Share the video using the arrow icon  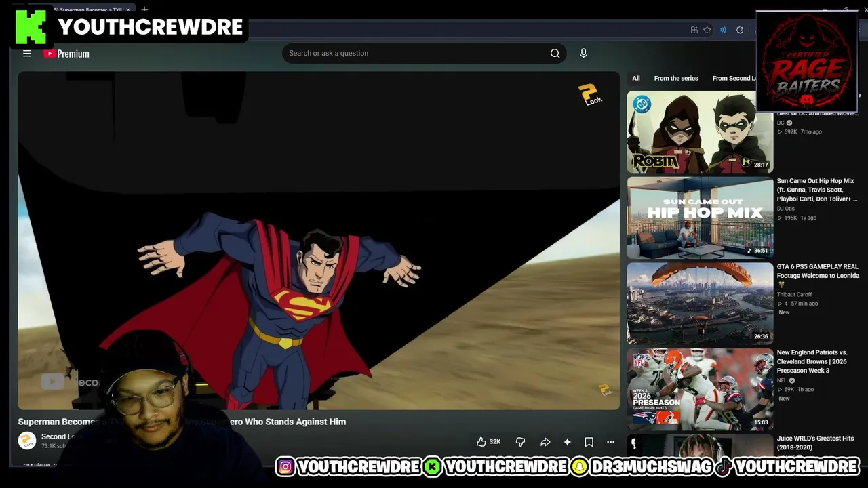[x=545, y=442]
